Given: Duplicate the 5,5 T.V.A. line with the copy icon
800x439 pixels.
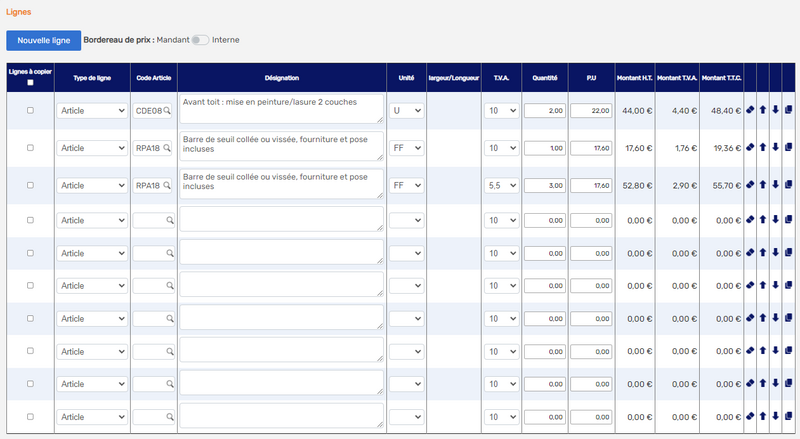Looking at the screenshot, I should pyautogui.click(x=789, y=185).
